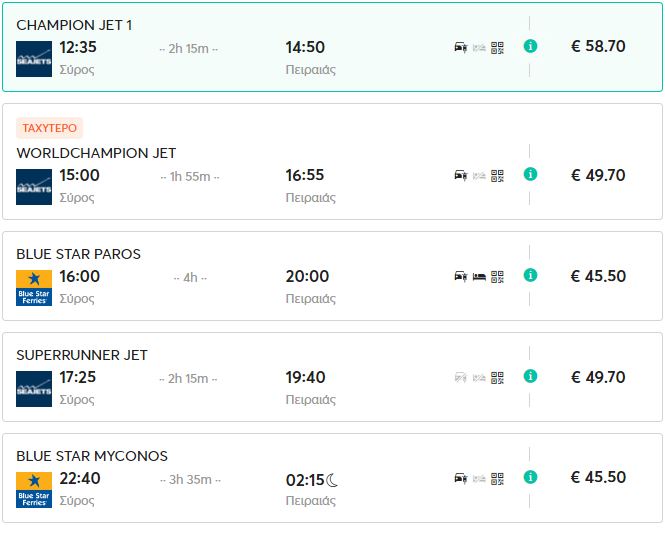
Task: Click Blue Star Ferries logo on PAROS trip
Action: pos(34,288)
